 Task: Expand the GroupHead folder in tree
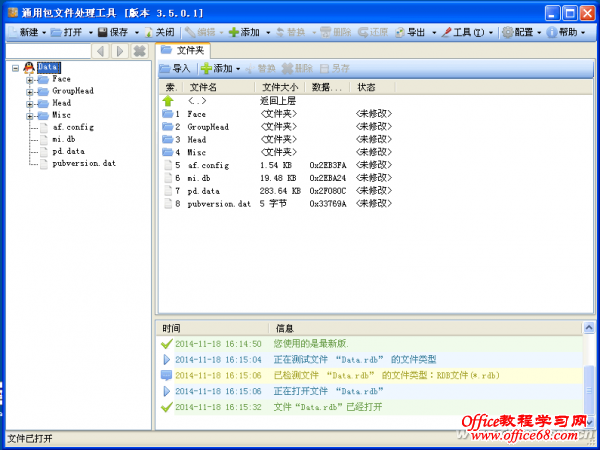coord(29,92)
